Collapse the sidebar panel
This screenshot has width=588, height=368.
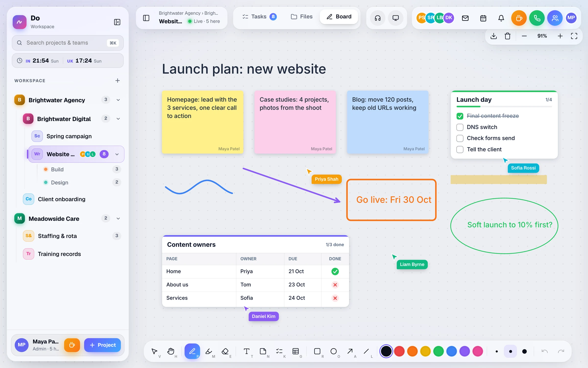(x=117, y=22)
